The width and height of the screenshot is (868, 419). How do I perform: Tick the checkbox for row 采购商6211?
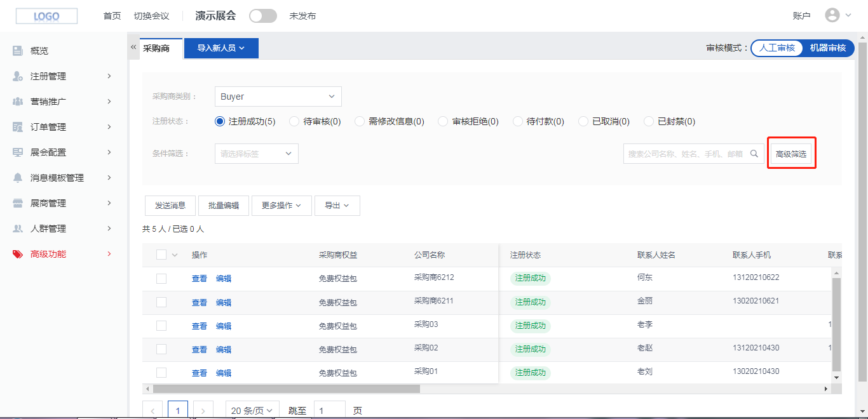[161, 302]
